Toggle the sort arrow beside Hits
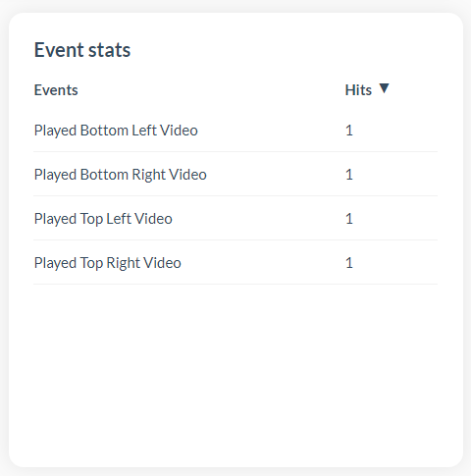This screenshot has width=471, height=476. [384, 88]
